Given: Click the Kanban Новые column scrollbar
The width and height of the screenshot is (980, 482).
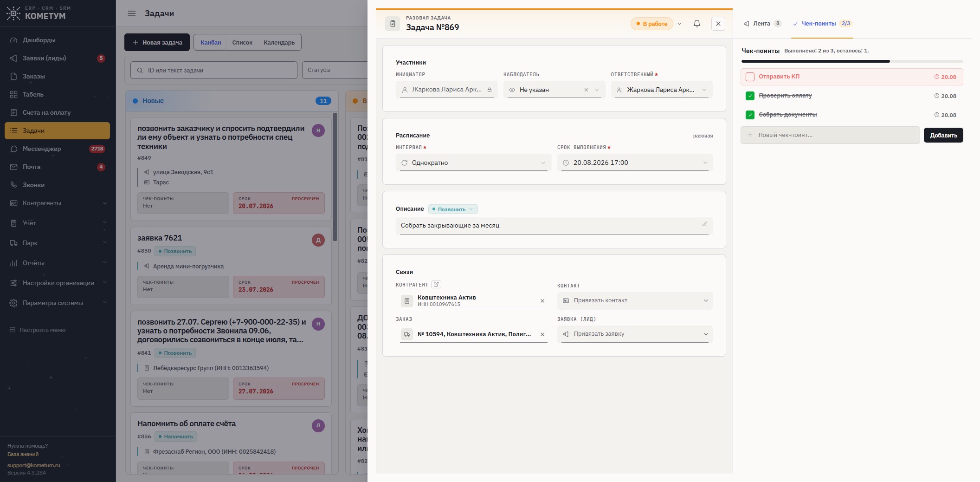Looking at the screenshot, I should pyautogui.click(x=335, y=176).
